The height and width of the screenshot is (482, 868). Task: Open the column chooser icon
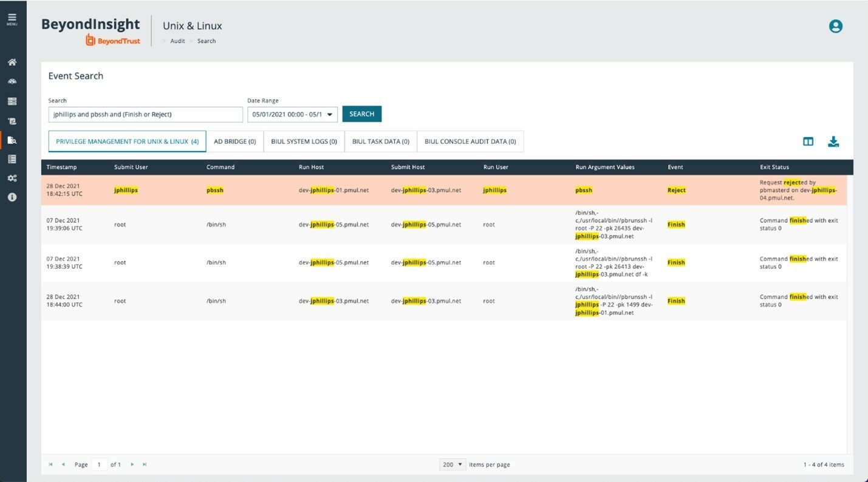click(808, 141)
